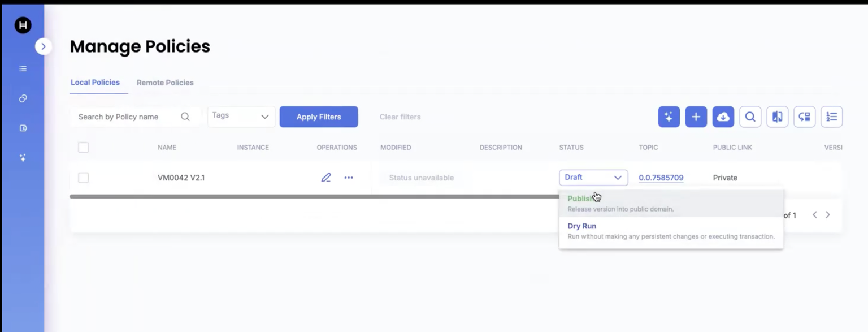Click the compare policies toolbar icon
The height and width of the screenshot is (332, 868).
pos(777,117)
